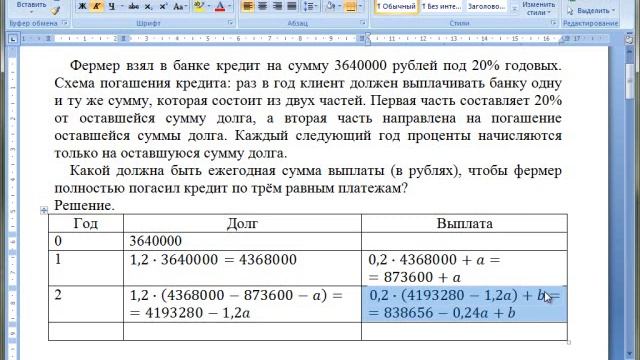The image size is (640, 360).
Task: Align text to the right
Action: (277, 6)
